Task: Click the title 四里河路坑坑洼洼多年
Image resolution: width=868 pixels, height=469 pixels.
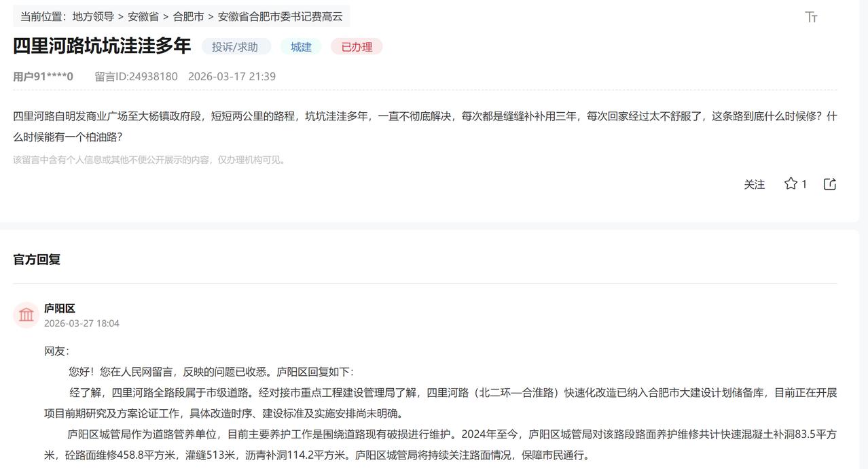Action: (99, 46)
